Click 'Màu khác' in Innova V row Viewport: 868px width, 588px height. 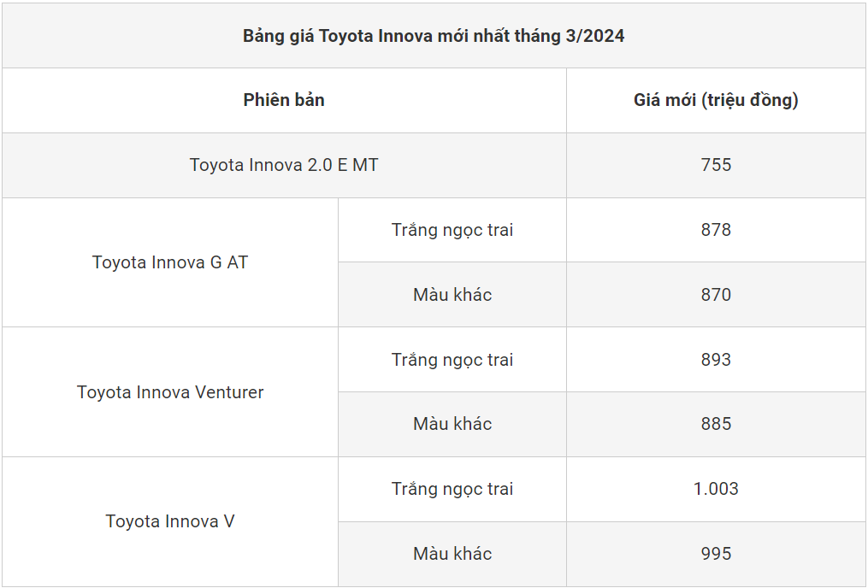(452, 554)
